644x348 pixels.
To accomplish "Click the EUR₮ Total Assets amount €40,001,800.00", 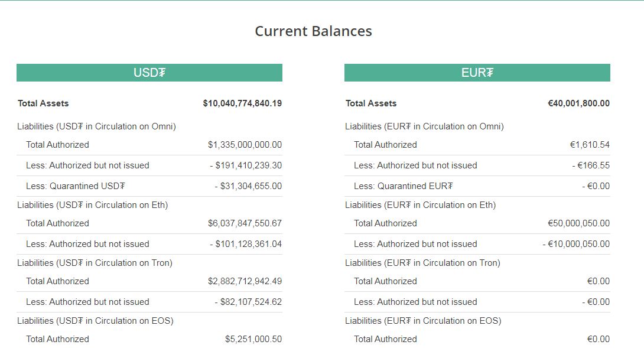I will click(x=578, y=103).
